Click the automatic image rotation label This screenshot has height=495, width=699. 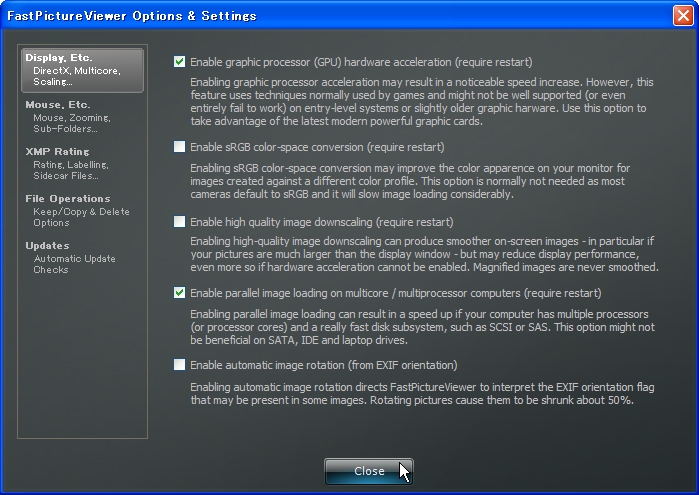324,365
